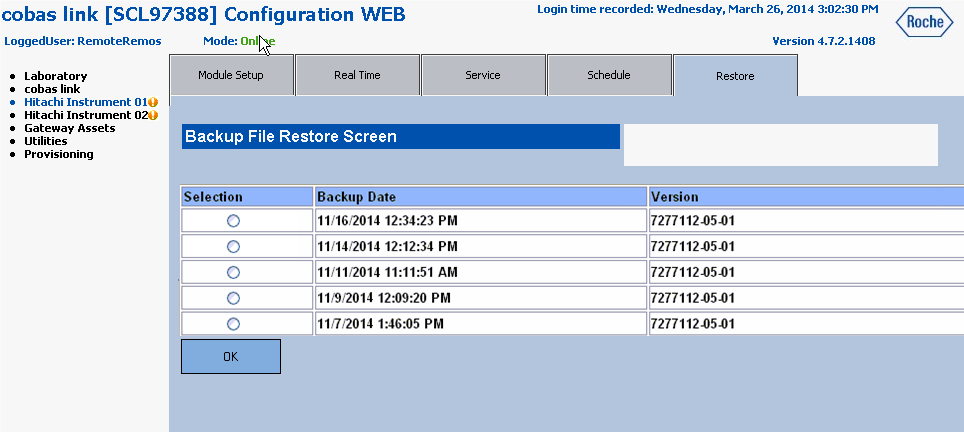Click the Selection column header
964x432 pixels.
coord(247,197)
